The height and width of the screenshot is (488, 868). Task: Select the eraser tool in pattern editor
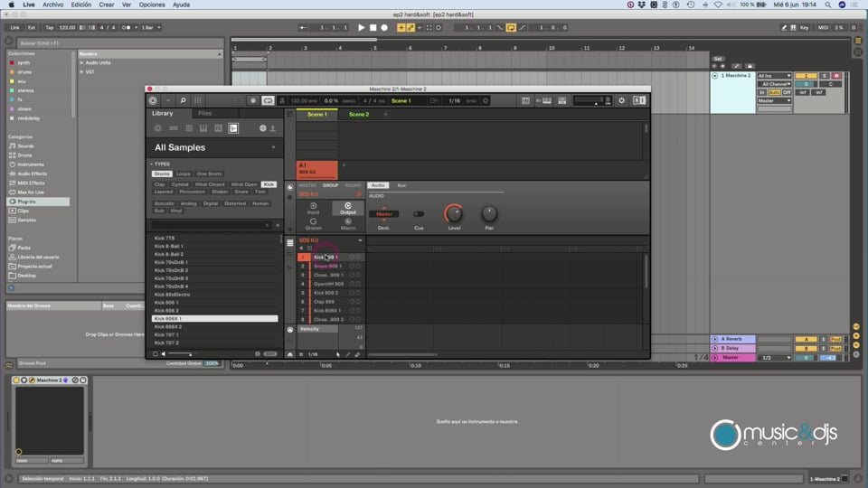pyautogui.click(x=358, y=354)
